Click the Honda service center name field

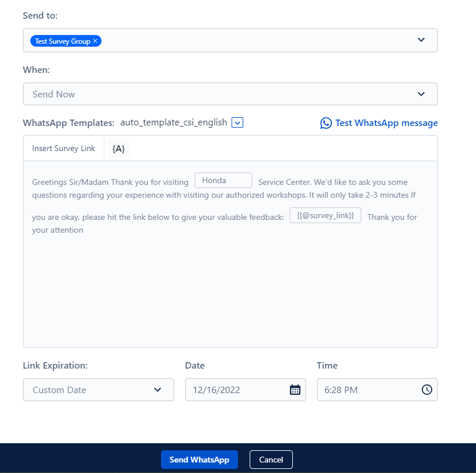point(223,180)
